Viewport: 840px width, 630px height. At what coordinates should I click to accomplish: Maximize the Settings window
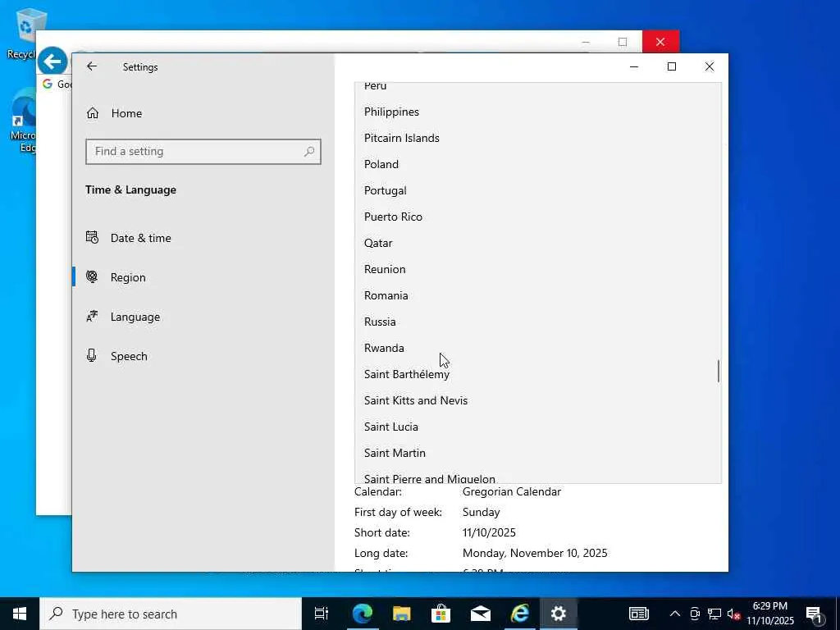672,66
